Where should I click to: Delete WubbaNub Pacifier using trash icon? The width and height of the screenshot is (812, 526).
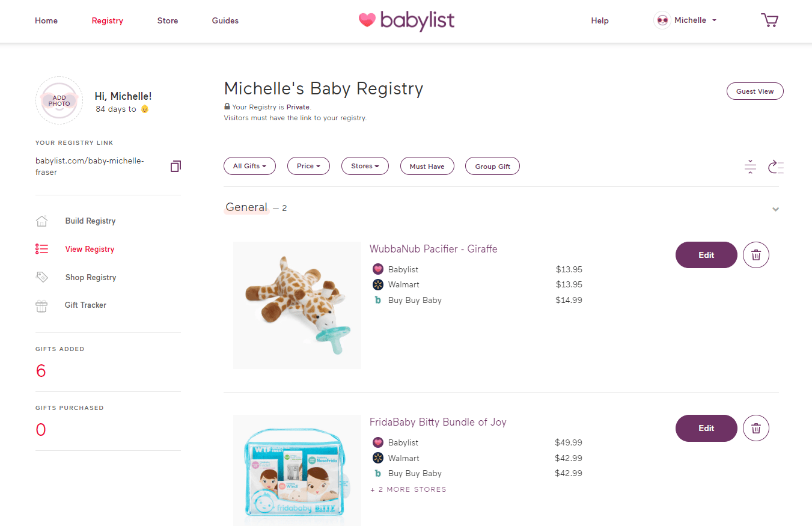tap(756, 255)
